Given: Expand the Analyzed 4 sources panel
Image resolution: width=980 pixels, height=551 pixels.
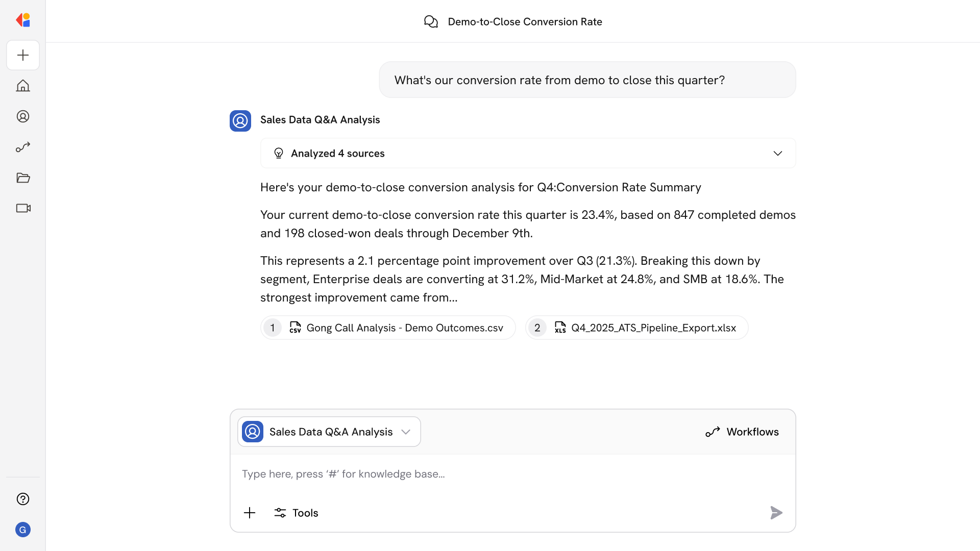Looking at the screenshot, I should [x=527, y=153].
